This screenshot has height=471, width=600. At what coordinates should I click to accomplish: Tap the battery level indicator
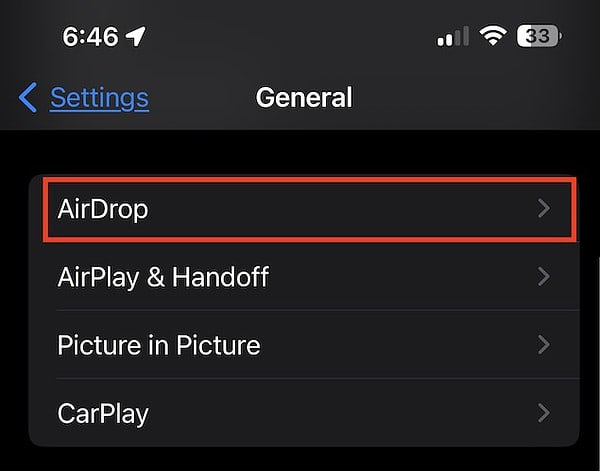(x=538, y=37)
